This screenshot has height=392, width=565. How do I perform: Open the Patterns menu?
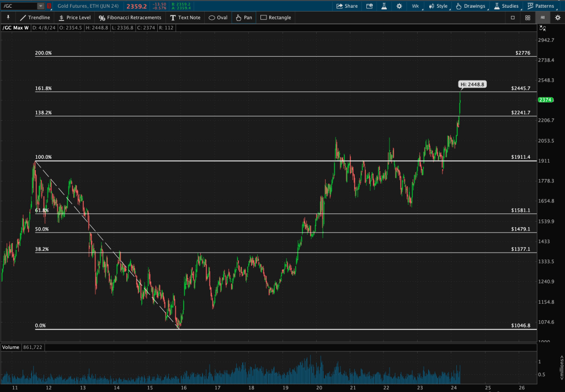pos(543,6)
